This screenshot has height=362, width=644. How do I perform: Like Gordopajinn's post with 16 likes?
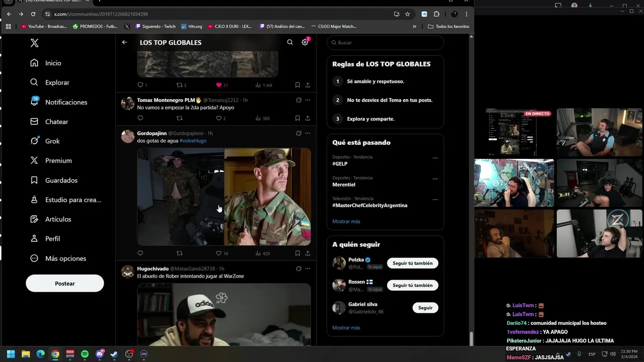pyautogui.click(x=222, y=253)
